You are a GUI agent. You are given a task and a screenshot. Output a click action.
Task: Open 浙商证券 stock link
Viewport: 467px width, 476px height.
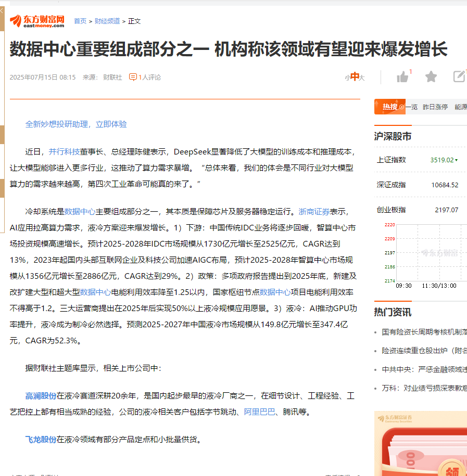pyautogui.click(x=314, y=212)
